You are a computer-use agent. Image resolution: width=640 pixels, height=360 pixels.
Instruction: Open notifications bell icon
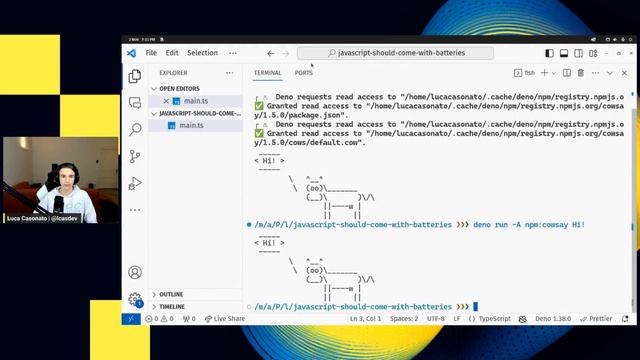coord(625,319)
